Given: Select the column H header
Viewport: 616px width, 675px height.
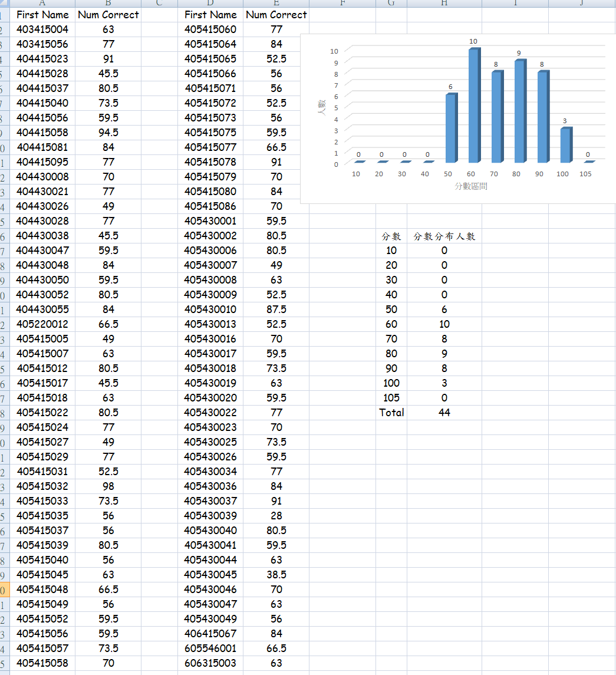Looking at the screenshot, I should point(444,3).
